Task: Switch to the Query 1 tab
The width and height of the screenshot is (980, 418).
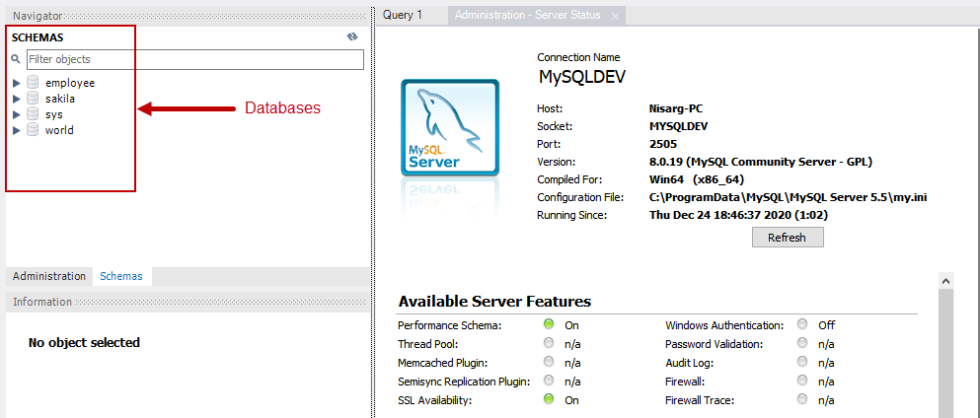Action: click(x=403, y=15)
